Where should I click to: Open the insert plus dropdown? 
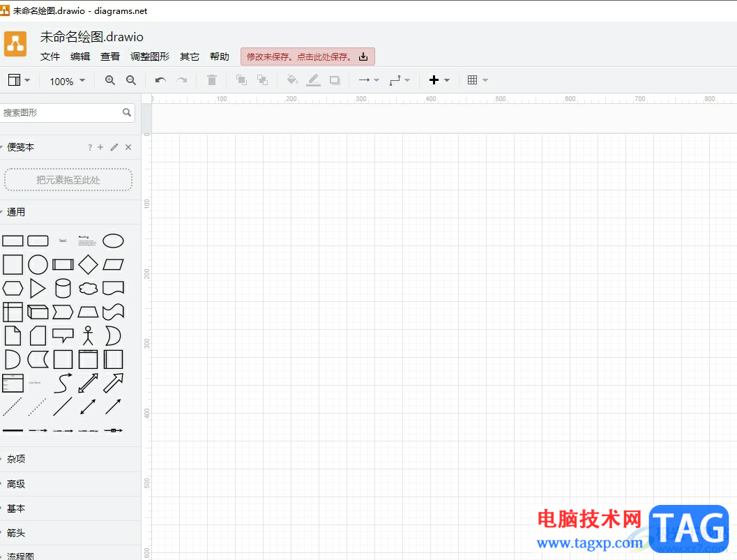tap(439, 80)
